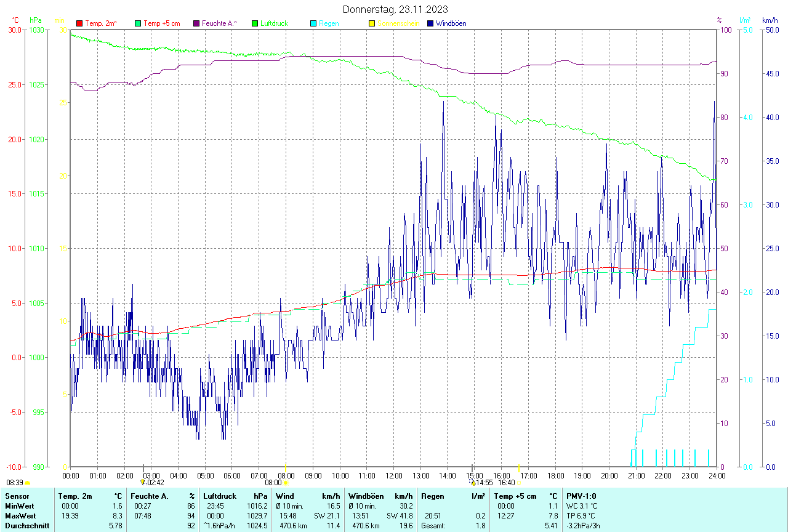Click the Feuchte A. column header in table
This screenshot has height=532, width=788.
pos(150,496)
